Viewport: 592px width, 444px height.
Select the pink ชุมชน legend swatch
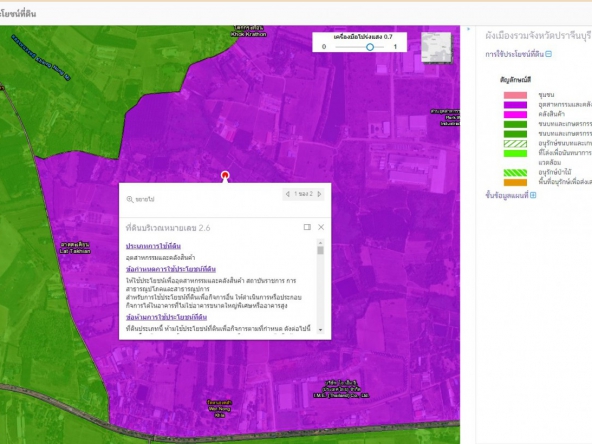coord(515,95)
